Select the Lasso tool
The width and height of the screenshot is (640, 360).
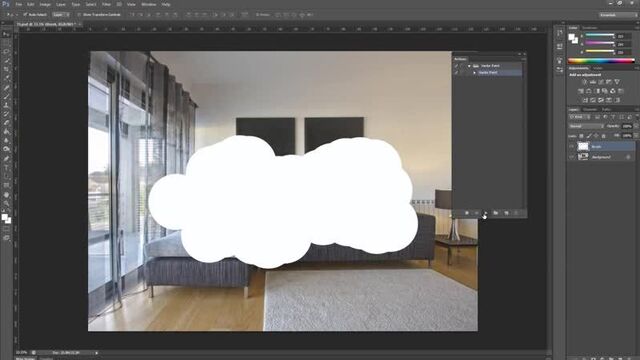(x=6, y=52)
